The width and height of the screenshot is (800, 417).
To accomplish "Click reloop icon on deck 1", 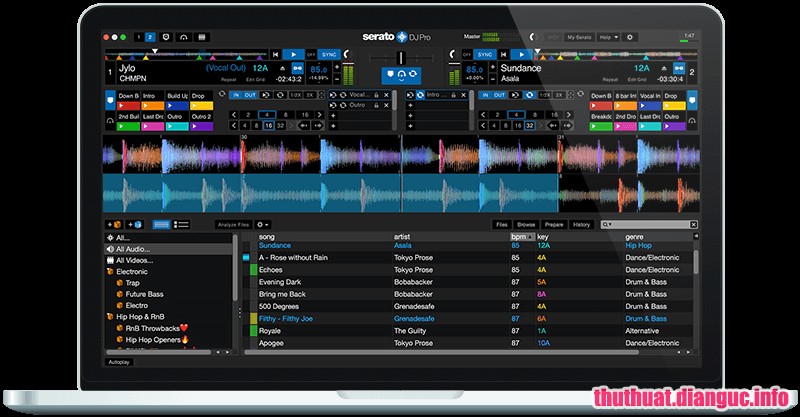I will [x=265, y=95].
